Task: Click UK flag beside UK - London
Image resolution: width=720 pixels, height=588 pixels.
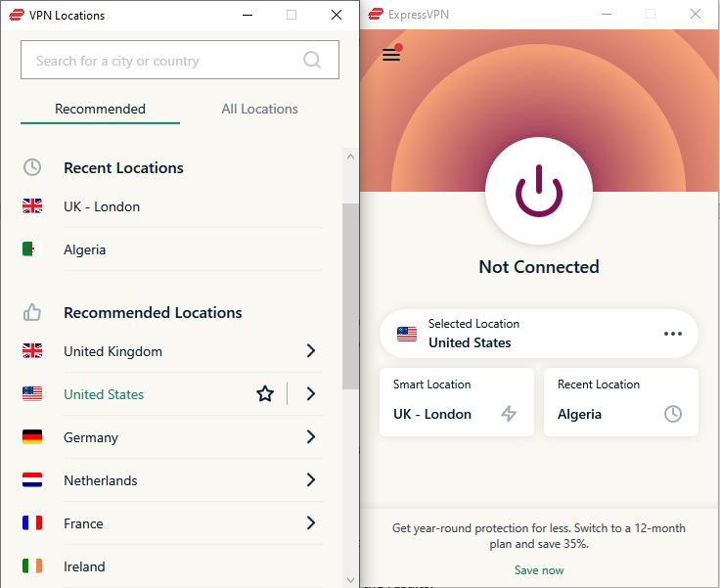Action: point(32,206)
